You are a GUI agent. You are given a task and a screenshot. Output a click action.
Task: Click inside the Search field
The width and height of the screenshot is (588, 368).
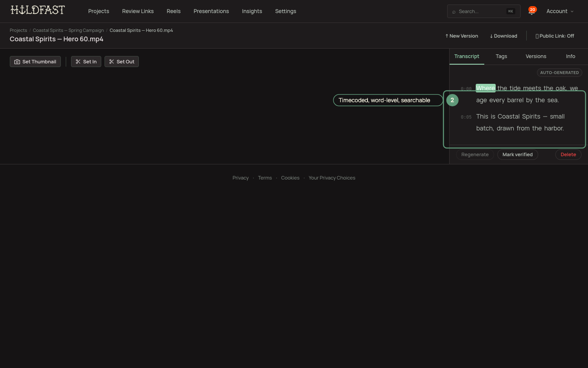[x=484, y=11]
